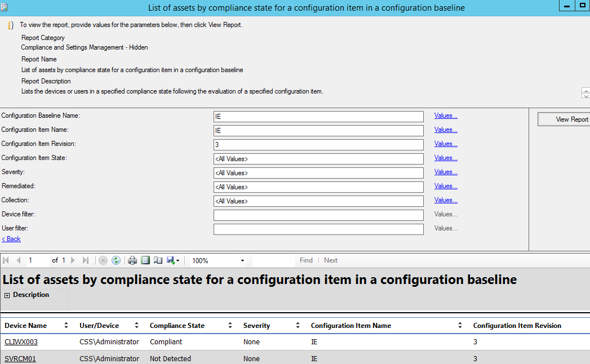The image size is (590, 364).
Task: Sort by User/Device column
Action: point(136,325)
